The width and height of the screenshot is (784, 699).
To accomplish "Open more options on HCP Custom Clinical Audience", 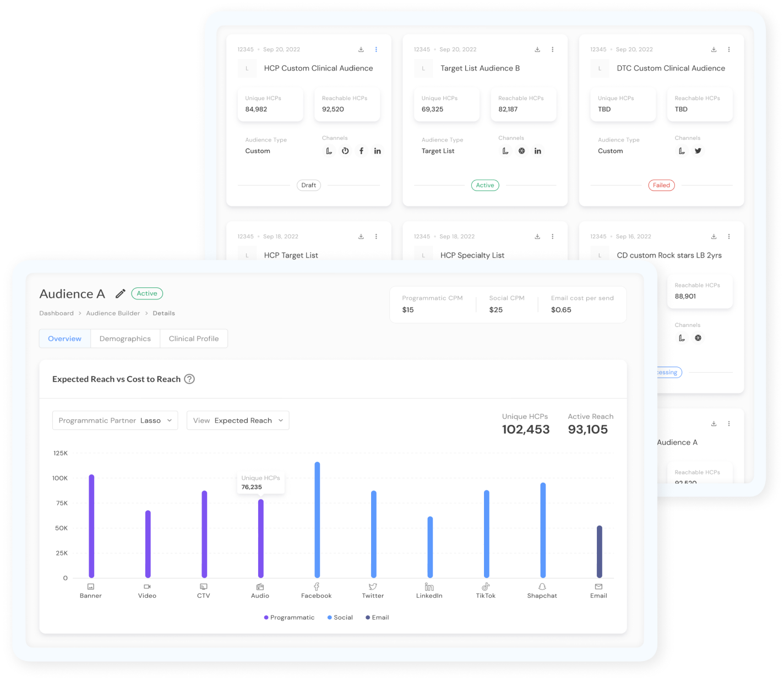I will click(x=377, y=50).
